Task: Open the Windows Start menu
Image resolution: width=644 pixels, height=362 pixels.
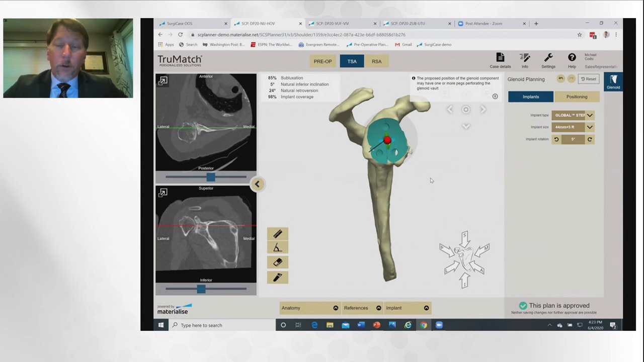Action: pos(161,325)
